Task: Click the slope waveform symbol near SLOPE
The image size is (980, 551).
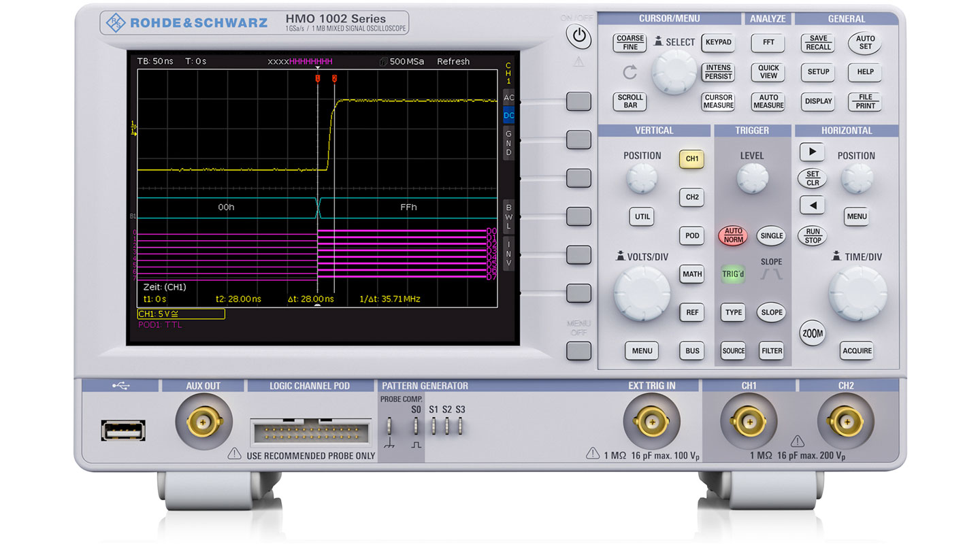Action: click(x=772, y=274)
